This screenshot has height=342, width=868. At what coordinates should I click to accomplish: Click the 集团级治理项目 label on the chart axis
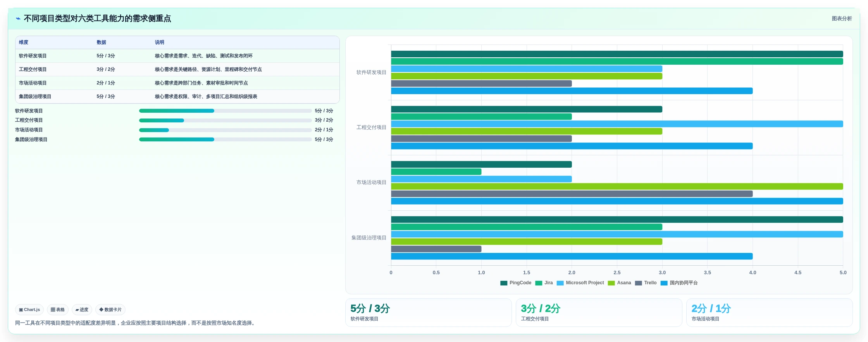369,238
